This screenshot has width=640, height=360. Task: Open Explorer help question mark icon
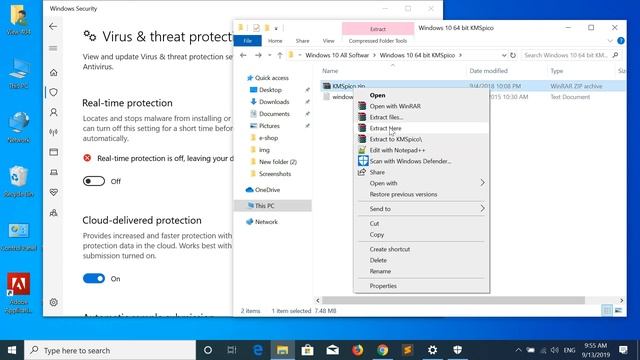pyautogui.click(x=621, y=41)
